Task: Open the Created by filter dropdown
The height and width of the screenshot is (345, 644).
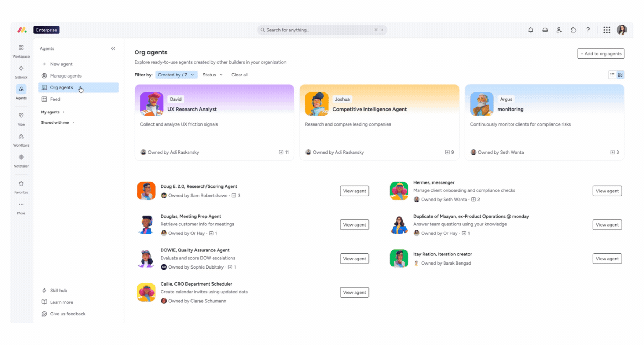Action: pos(176,75)
